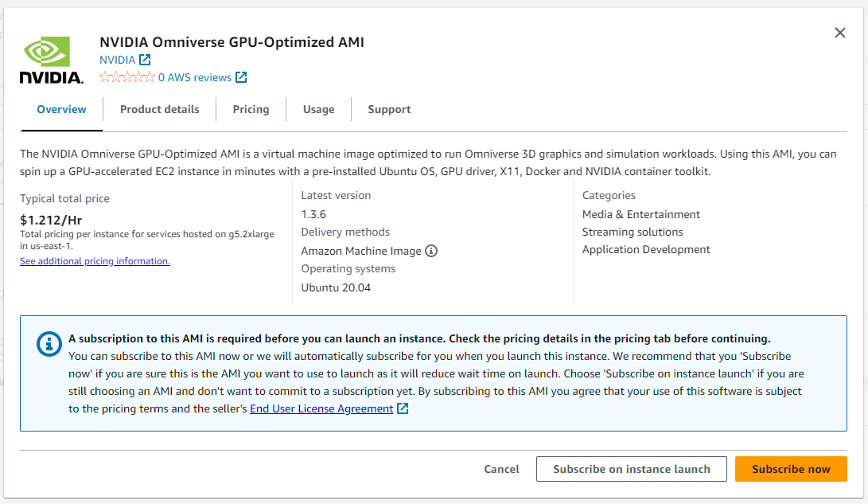Viewport: 868px width, 504px height.
Task: Open the End User License Agreement link
Action: pos(321,408)
